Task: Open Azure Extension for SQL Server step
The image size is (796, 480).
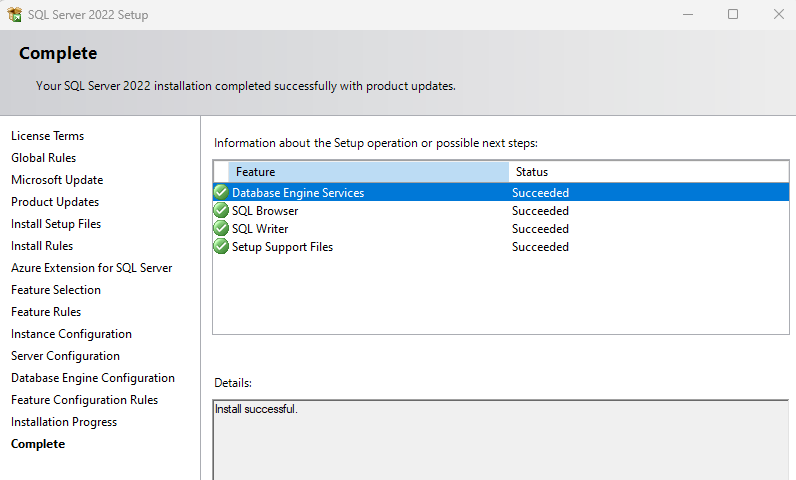Action: point(92,268)
